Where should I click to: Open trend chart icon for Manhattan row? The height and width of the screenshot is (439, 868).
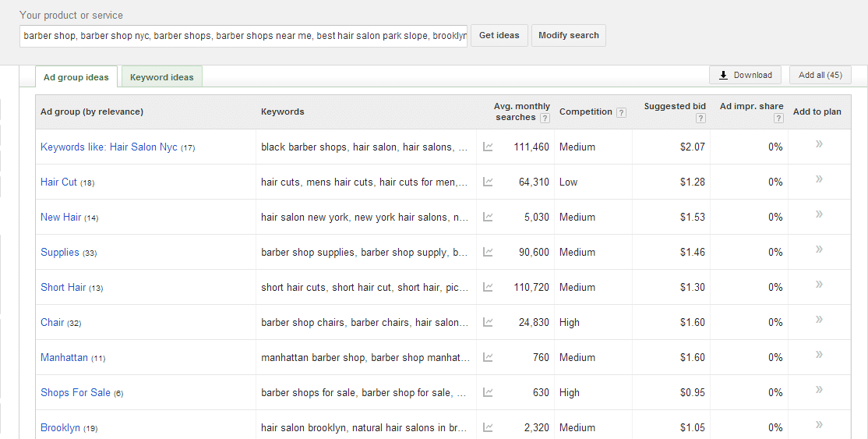pyautogui.click(x=488, y=358)
